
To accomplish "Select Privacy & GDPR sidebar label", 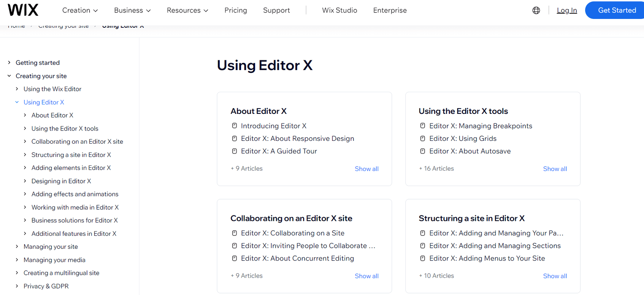I will point(46,286).
